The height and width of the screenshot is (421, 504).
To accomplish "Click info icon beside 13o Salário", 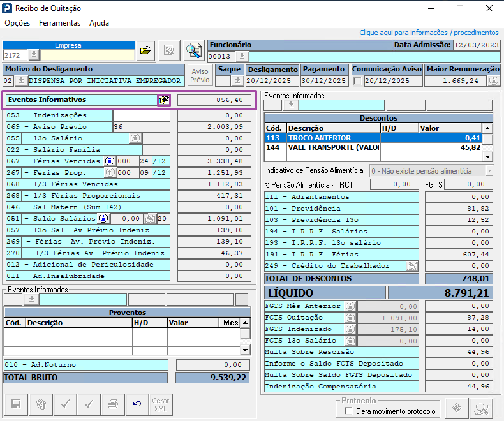I will click(x=135, y=138).
